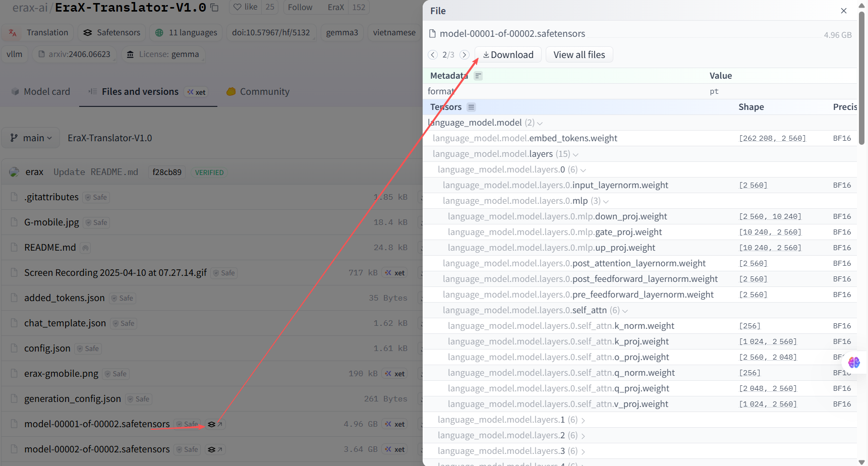Image resolution: width=868 pixels, height=466 pixels.
Task: Open model-00002-of-00002.safetensors file link
Action: [97, 449]
